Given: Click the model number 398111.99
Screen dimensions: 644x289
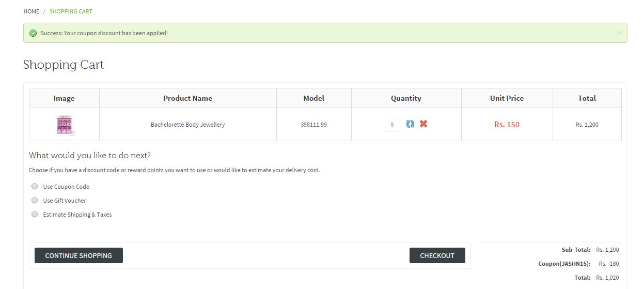Looking at the screenshot, I should click(313, 125).
